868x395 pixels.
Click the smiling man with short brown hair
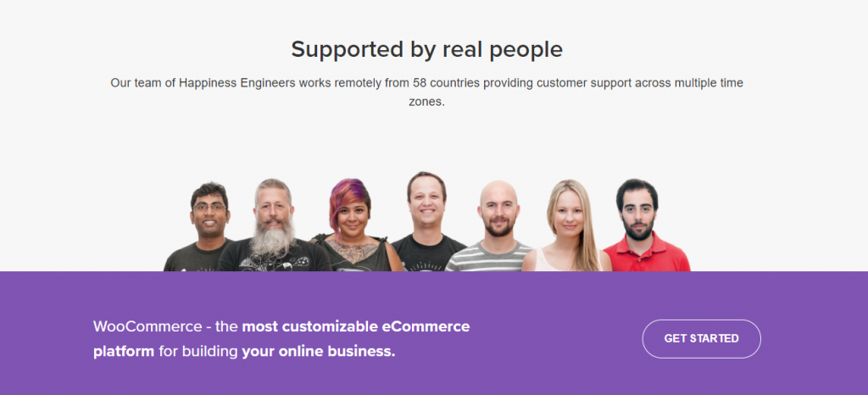(x=427, y=222)
